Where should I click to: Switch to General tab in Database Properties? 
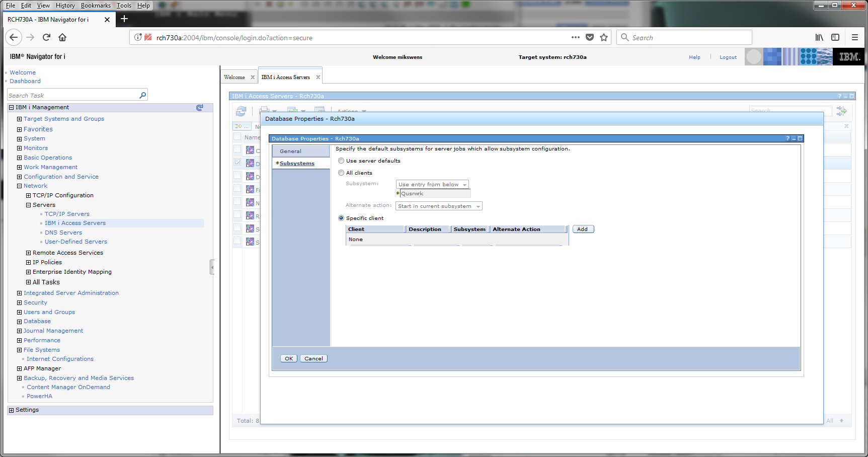coord(301,151)
